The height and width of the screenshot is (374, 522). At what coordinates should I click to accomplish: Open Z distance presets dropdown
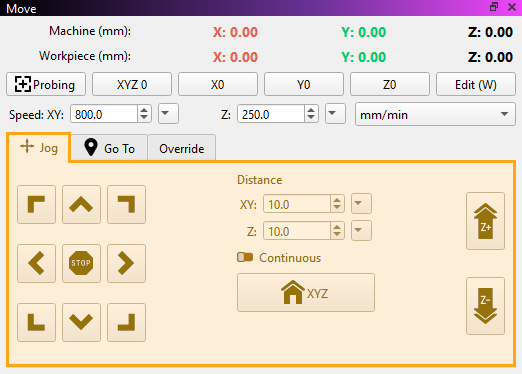[361, 230]
